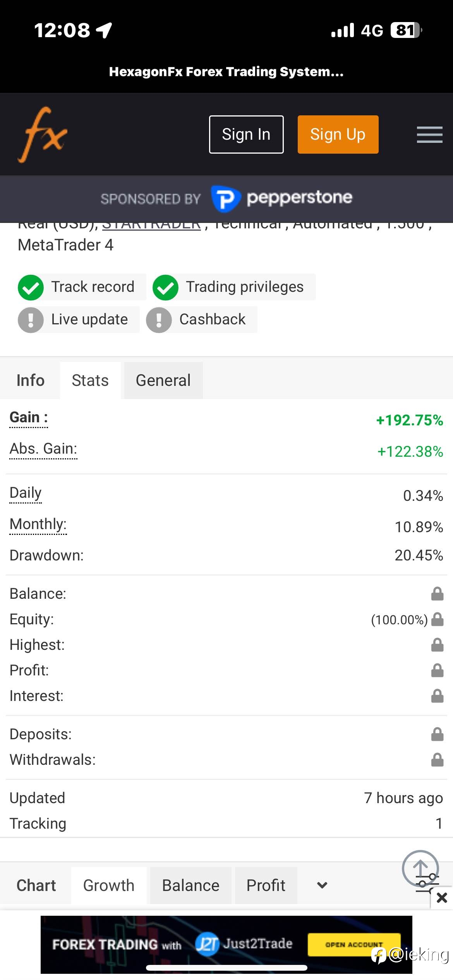The width and height of the screenshot is (453, 980).
Task: Tap the Live update warning badge
Action: click(x=31, y=320)
